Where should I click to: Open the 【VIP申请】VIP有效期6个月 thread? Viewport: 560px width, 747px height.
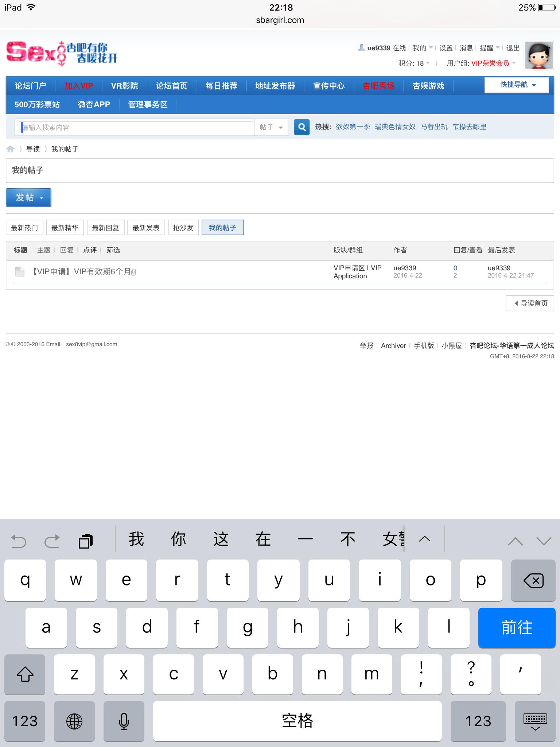80,272
